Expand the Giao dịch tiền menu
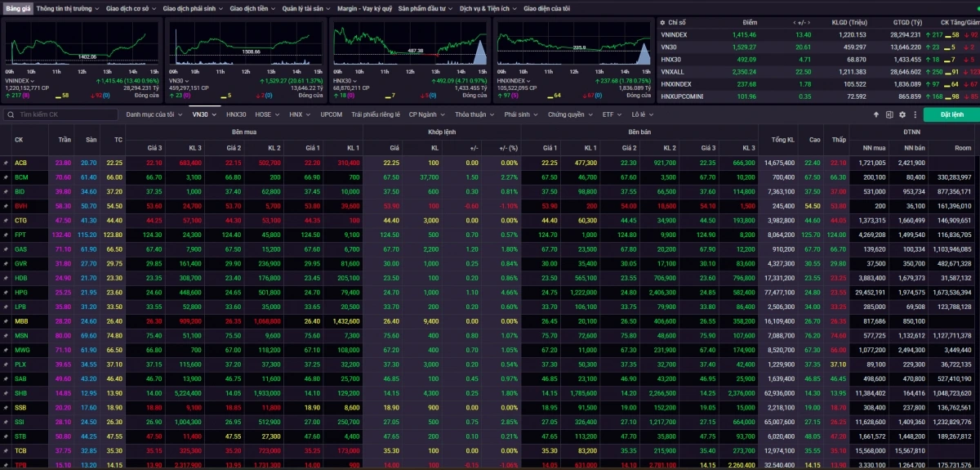980x470 pixels. point(252,7)
